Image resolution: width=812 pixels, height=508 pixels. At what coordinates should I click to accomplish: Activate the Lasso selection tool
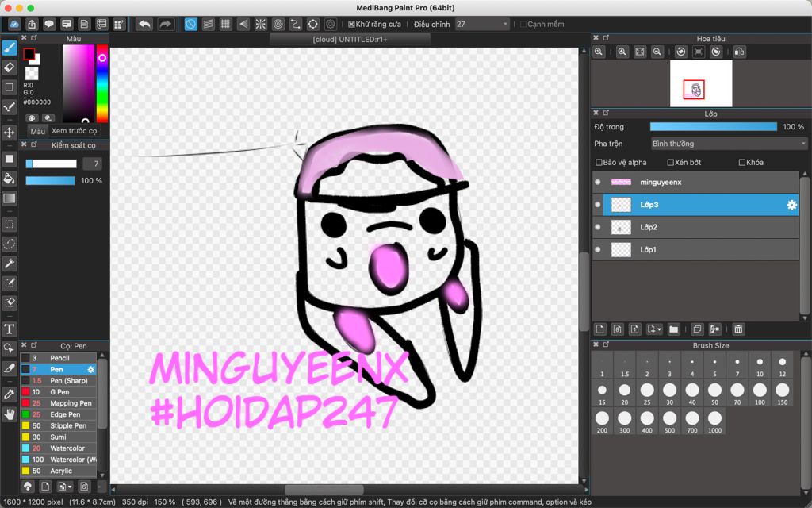click(10, 244)
